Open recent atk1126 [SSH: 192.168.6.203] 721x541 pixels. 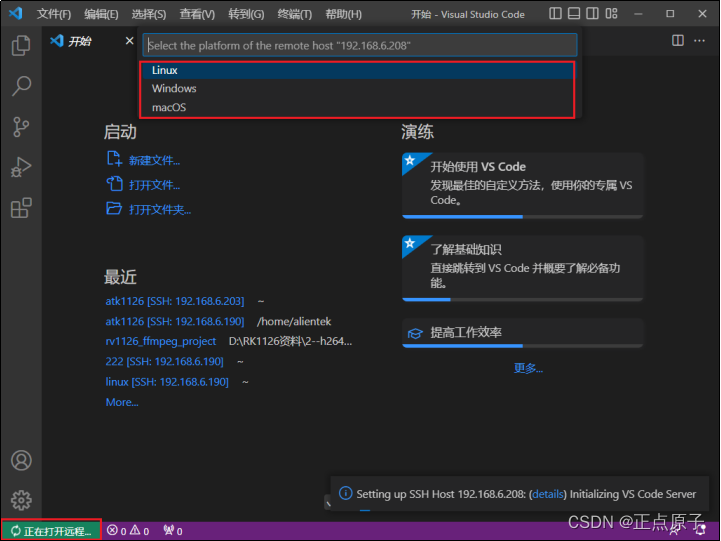click(x=175, y=301)
